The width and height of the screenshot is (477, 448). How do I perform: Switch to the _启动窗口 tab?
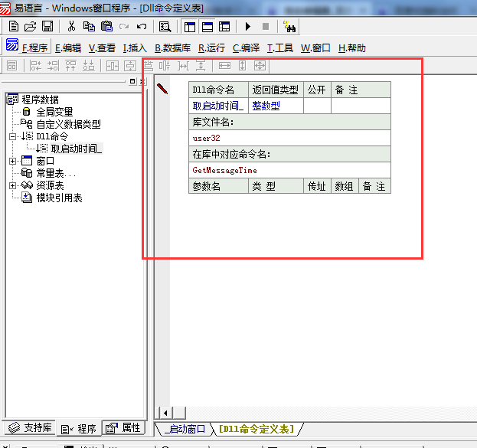pos(185,429)
